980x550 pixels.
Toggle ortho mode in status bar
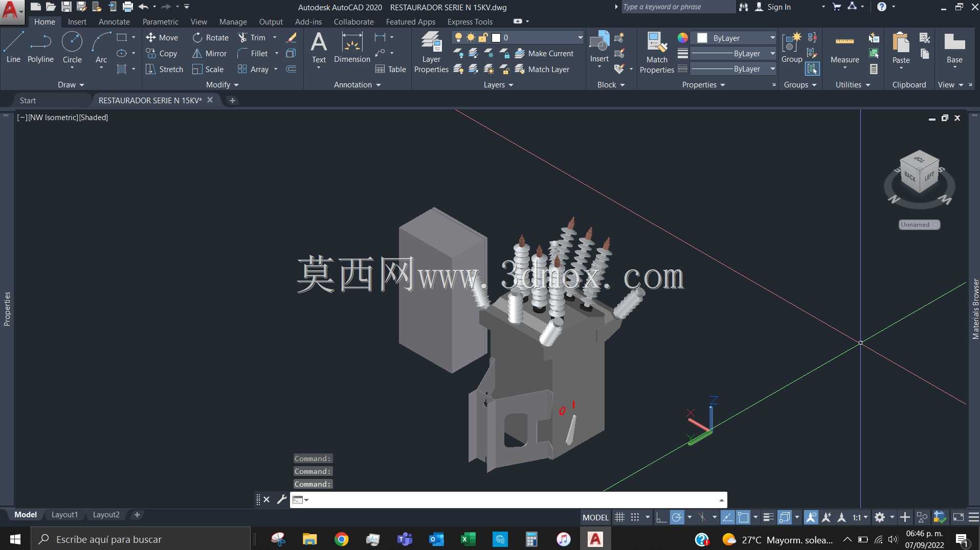click(661, 517)
